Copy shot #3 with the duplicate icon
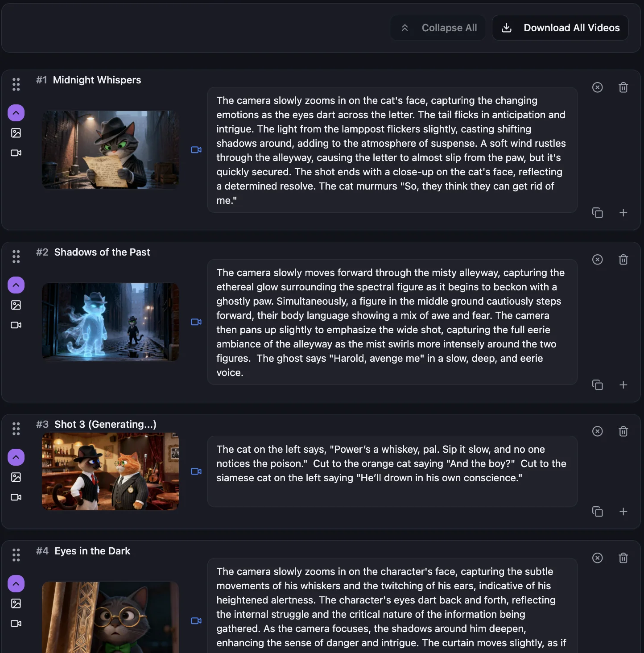The height and width of the screenshot is (653, 644). 597,512
